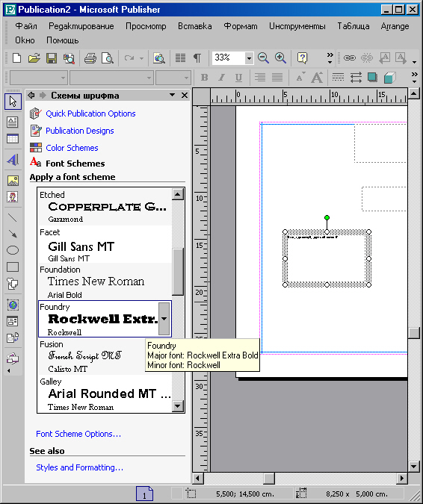Open Help question mark icon
423x504 pixels.
pos(303,57)
